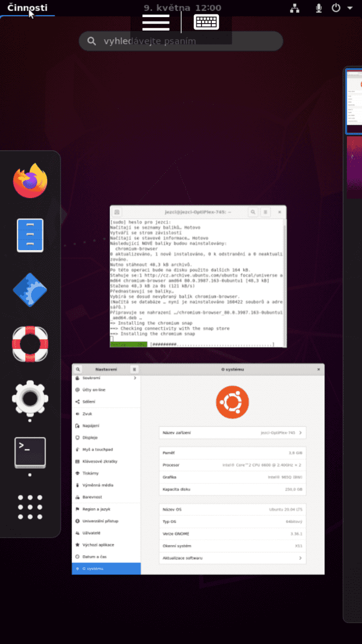
Task: Select Myš a touchpad
Action: pos(106,449)
